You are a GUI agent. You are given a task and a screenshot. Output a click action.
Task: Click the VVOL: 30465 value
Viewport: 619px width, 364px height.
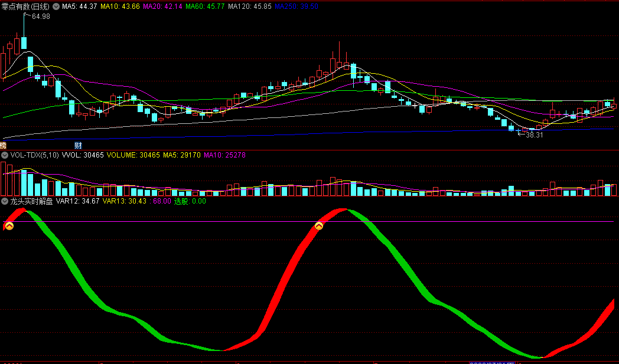pos(83,155)
